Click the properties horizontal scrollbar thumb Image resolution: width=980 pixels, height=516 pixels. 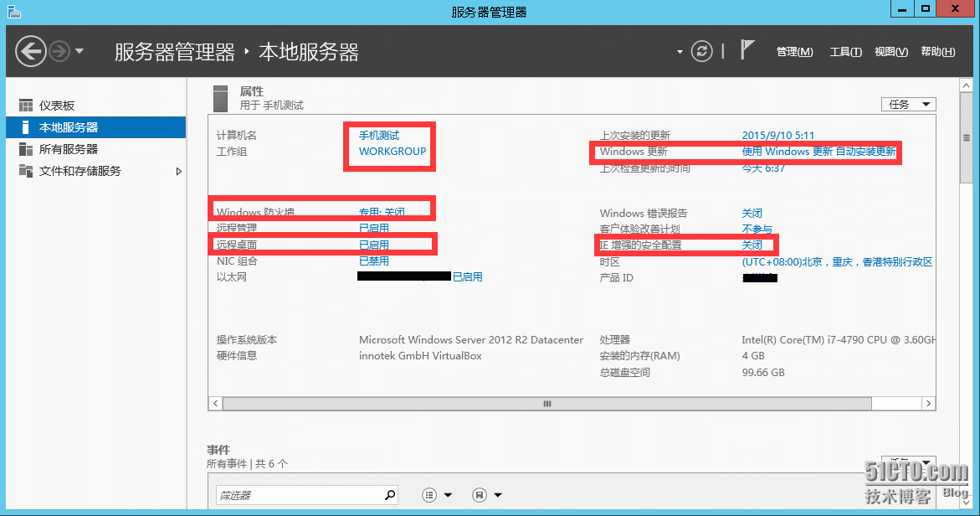click(546, 404)
